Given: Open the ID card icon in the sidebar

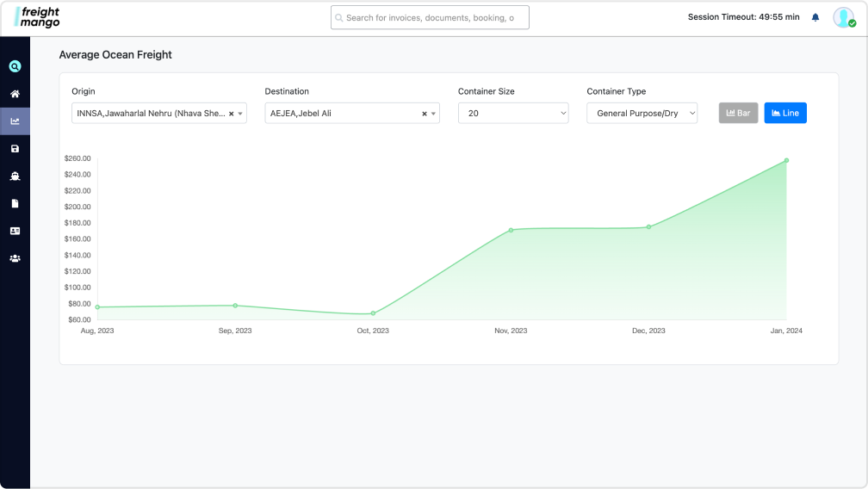Looking at the screenshot, I should pos(15,231).
